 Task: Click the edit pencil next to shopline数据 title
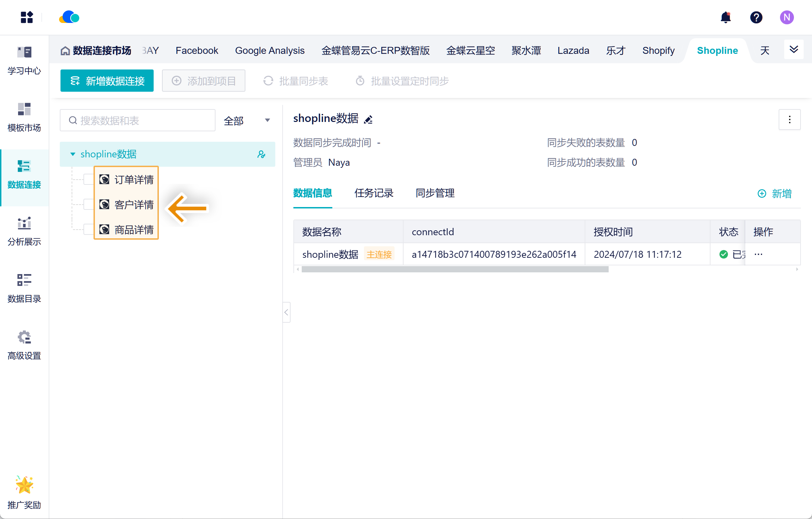point(368,120)
